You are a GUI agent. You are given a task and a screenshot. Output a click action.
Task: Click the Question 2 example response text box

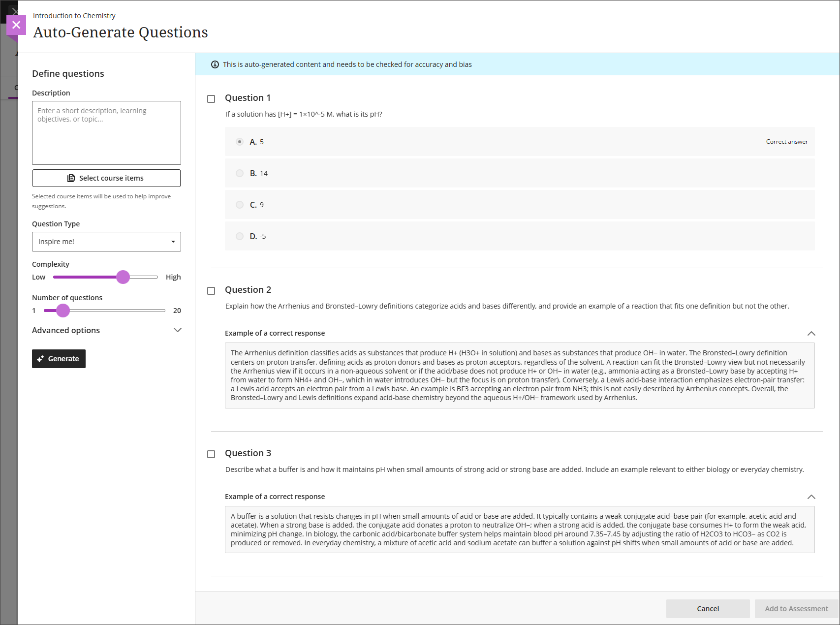click(x=520, y=375)
